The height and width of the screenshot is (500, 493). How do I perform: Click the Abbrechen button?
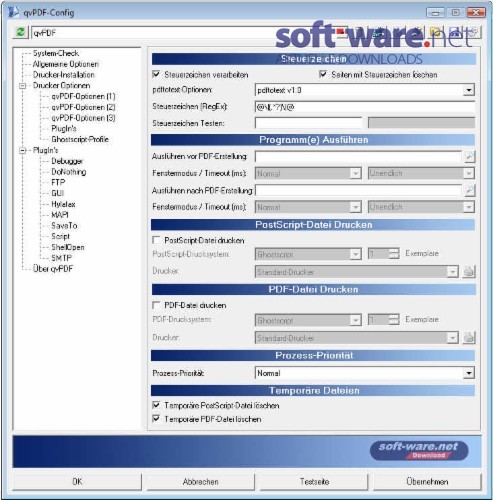click(x=200, y=481)
